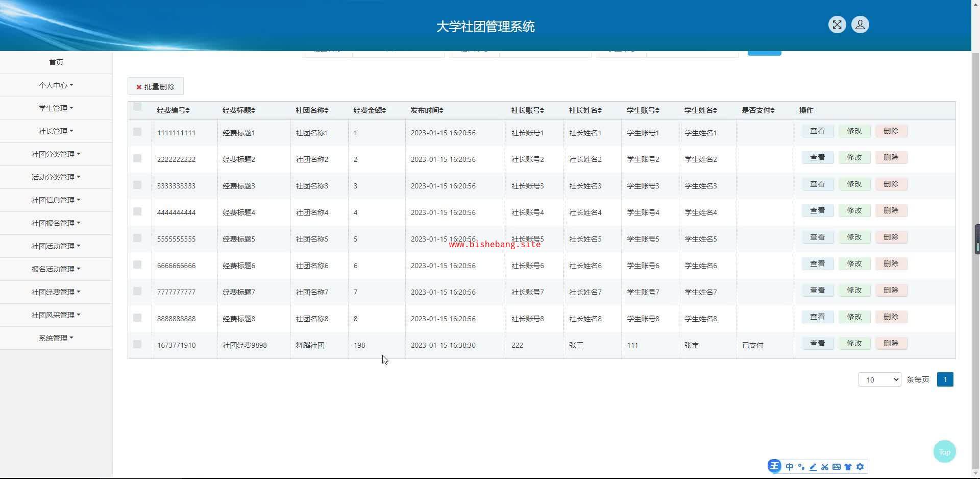The image size is (980, 479).
Task: Click 修改 for the 舞蹈社团 row
Action: click(854, 344)
